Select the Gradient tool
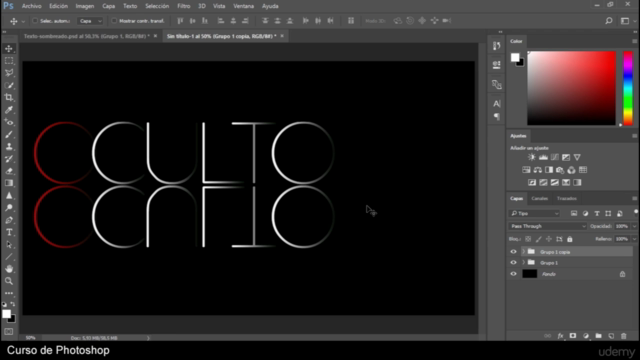 (9, 183)
